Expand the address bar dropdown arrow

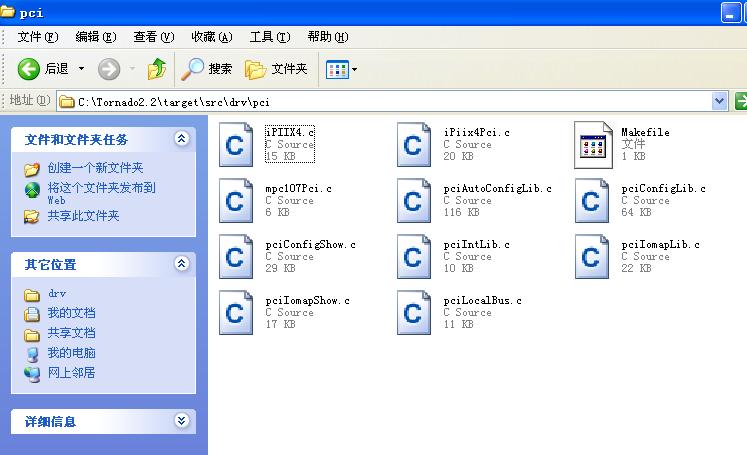(x=719, y=101)
